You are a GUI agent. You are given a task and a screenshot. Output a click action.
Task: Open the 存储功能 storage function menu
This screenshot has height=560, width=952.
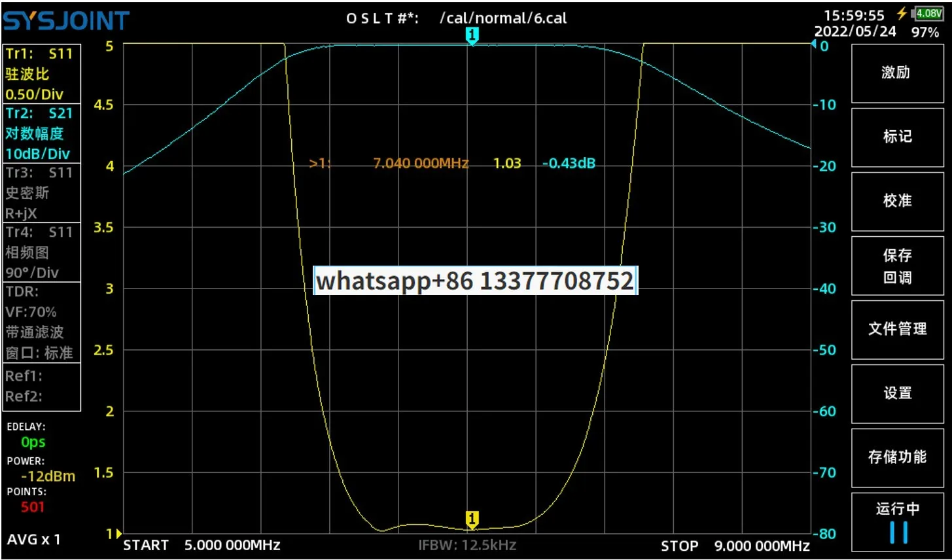897,457
